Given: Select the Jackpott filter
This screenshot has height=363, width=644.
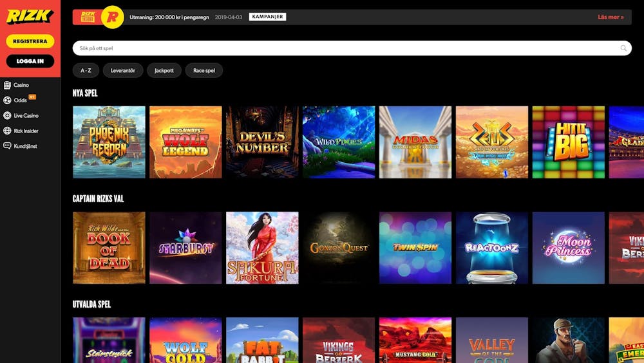Looking at the screenshot, I should 164,70.
